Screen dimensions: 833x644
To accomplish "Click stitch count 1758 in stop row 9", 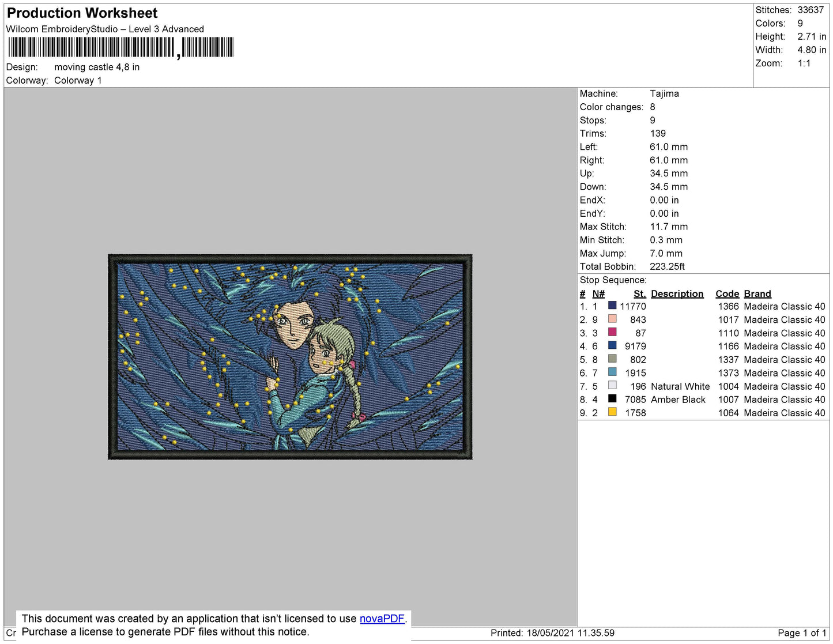I will coord(635,413).
